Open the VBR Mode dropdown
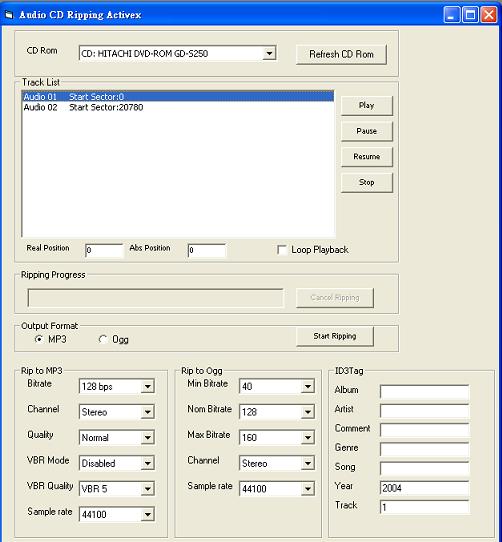The width and height of the screenshot is (502, 542). pyautogui.click(x=148, y=463)
